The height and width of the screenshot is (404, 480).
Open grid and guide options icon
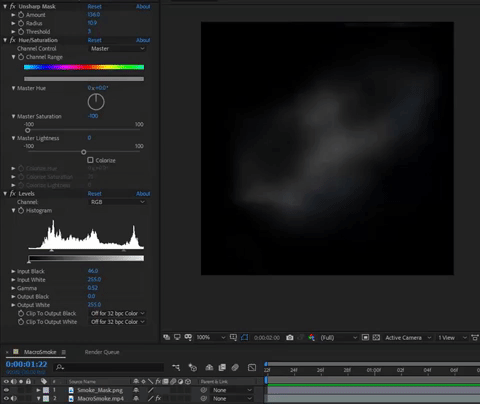pyautogui.click(x=233, y=338)
